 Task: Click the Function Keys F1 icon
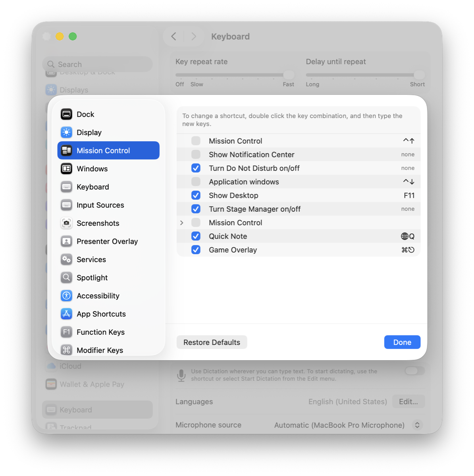tap(66, 332)
